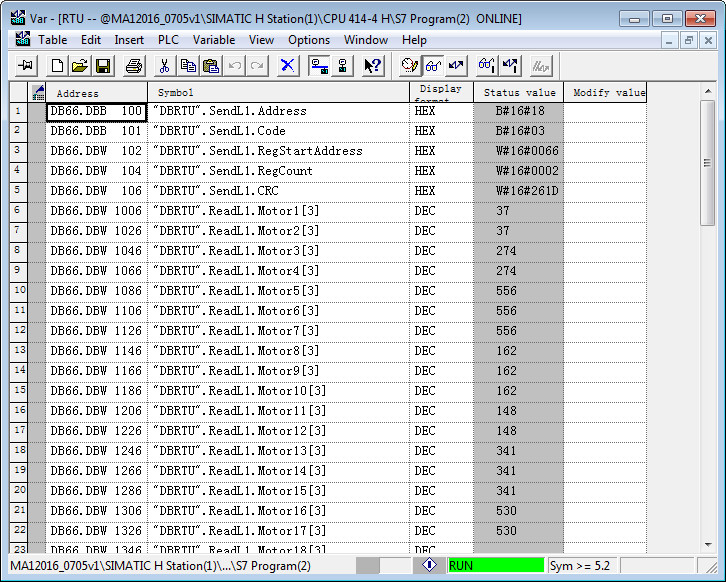Click the application icon in the title bar
The height and width of the screenshot is (582, 726).
pos(18,18)
